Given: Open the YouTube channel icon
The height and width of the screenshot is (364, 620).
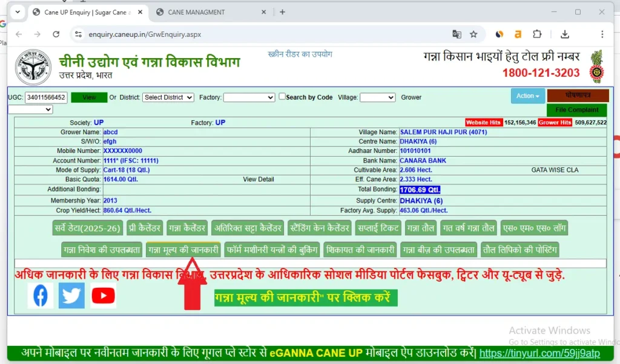Looking at the screenshot, I should [x=103, y=295].
